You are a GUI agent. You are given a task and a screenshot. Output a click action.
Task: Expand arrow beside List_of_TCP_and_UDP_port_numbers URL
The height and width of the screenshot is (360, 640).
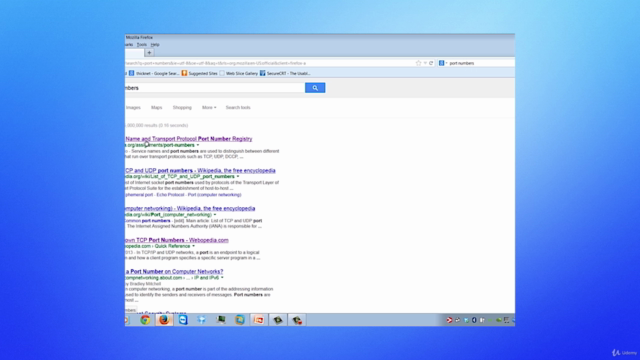click(x=238, y=177)
